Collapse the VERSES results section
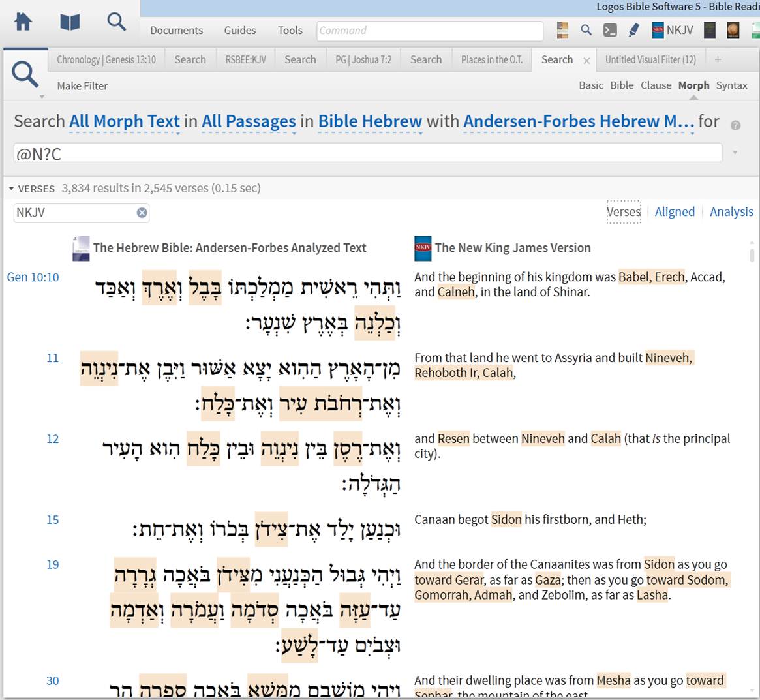 click(x=11, y=188)
